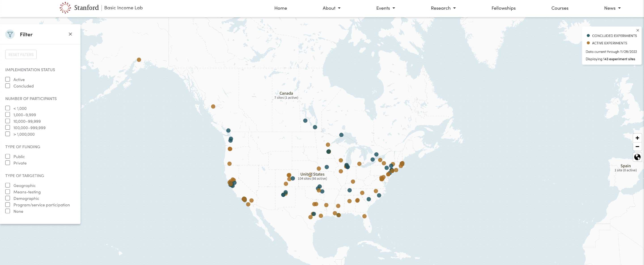
Task: Expand the About dropdown menu
Action: 331,8
